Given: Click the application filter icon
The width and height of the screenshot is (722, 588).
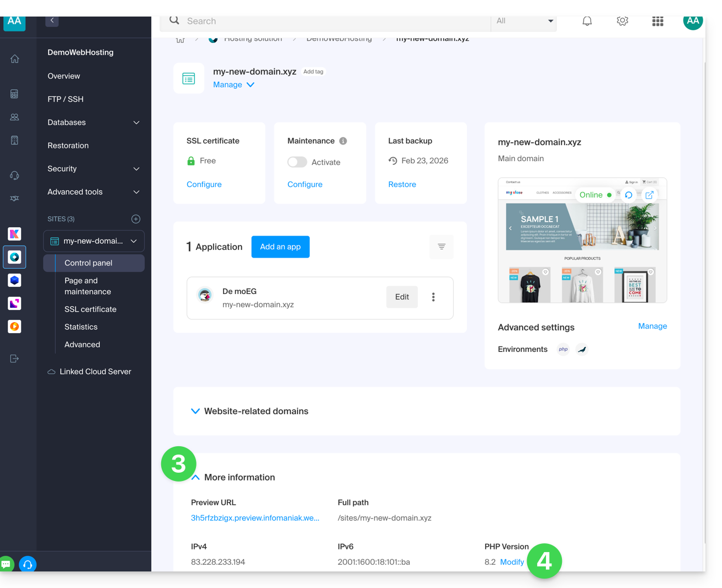Looking at the screenshot, I should (441, 247).
